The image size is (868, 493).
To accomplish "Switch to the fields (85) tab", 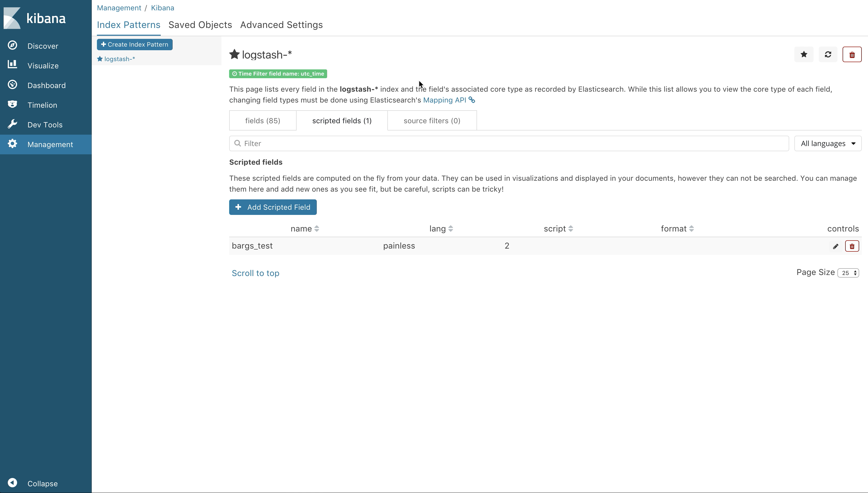I will point(262,121).
